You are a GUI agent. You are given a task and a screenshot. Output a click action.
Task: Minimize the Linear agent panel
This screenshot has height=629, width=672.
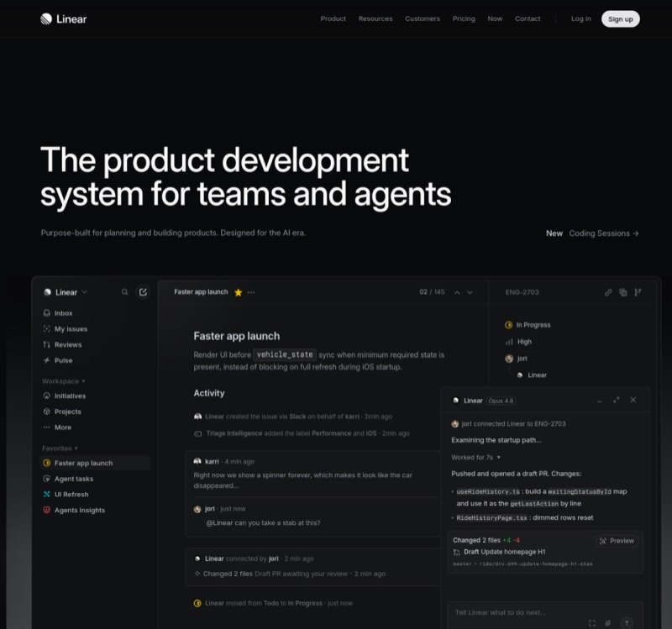[599, 401]
